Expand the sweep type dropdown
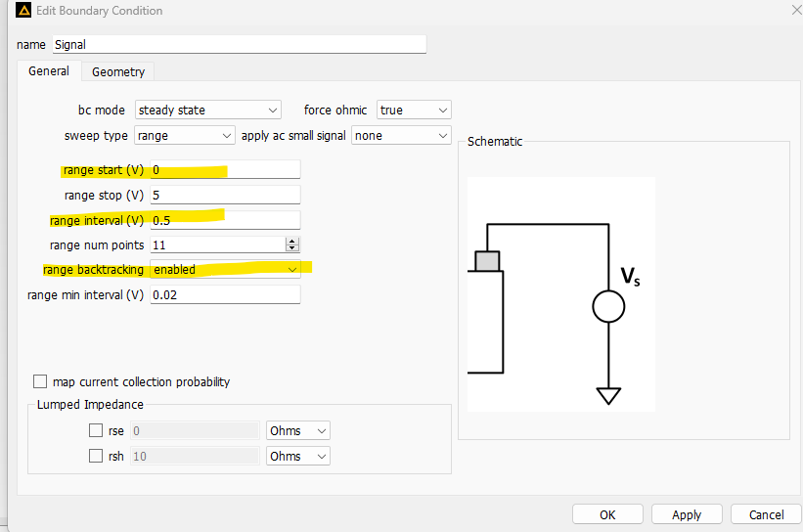Screen dimensions: 803x532 pos(185,135)
